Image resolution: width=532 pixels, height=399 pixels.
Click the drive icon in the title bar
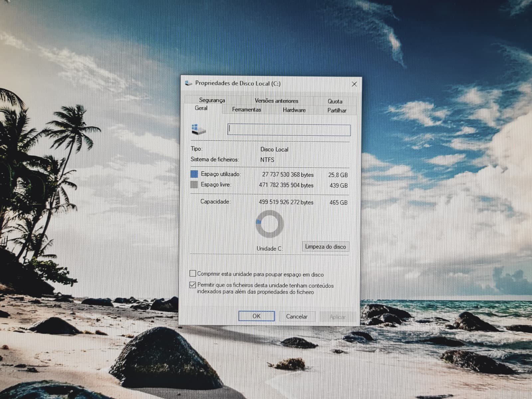[189, 83]
